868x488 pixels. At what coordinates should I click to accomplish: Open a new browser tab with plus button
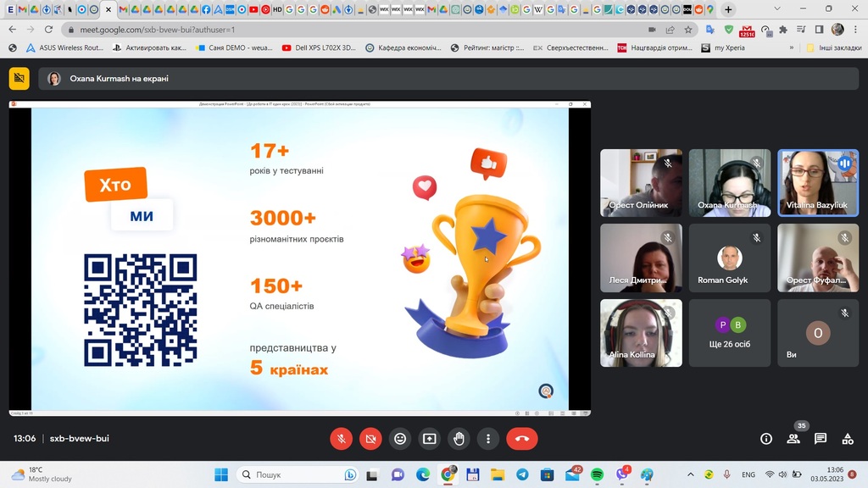[x=728, y=9]
